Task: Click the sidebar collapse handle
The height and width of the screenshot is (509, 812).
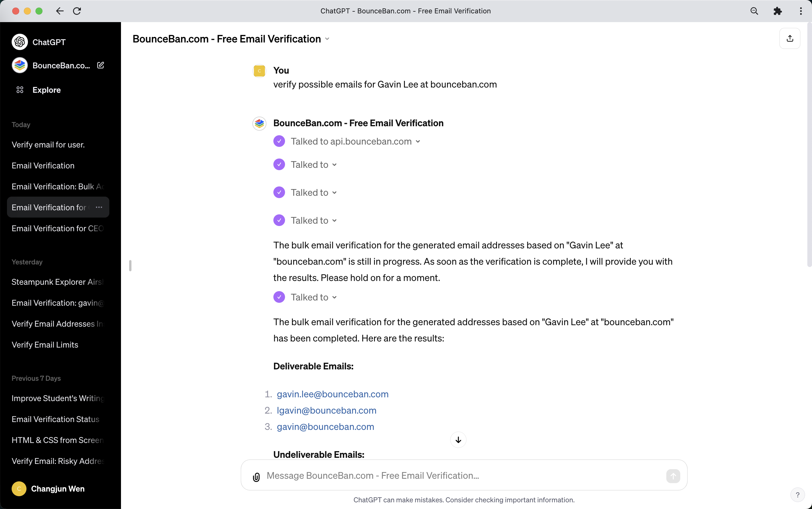Action: (130, 266)
